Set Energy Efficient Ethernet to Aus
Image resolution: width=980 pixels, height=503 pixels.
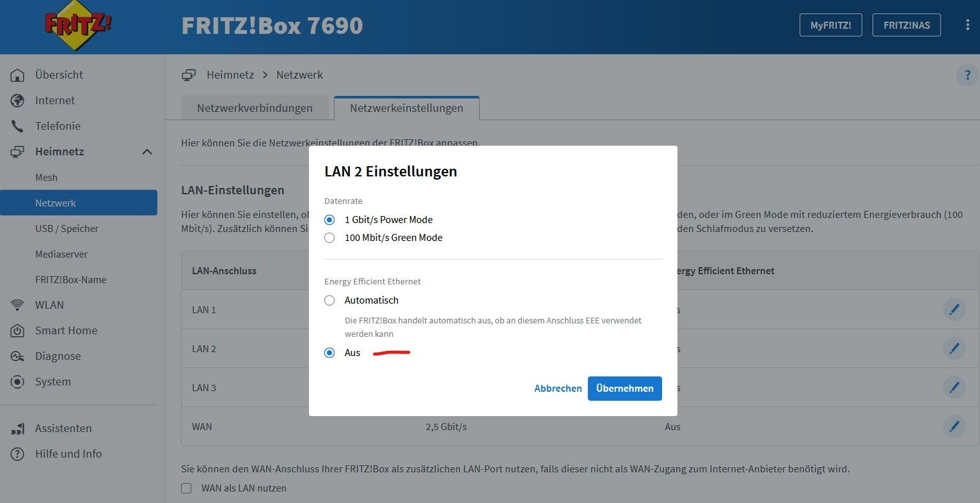329,353
